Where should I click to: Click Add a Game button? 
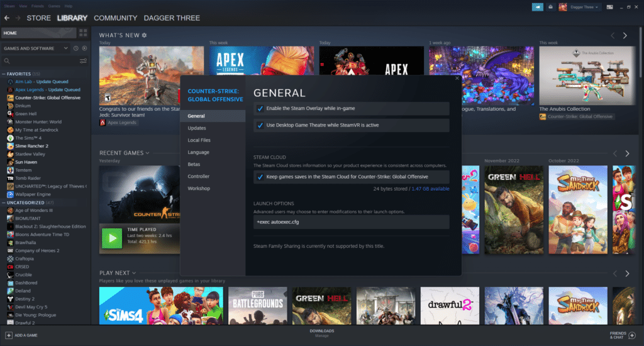pos(21,335)
